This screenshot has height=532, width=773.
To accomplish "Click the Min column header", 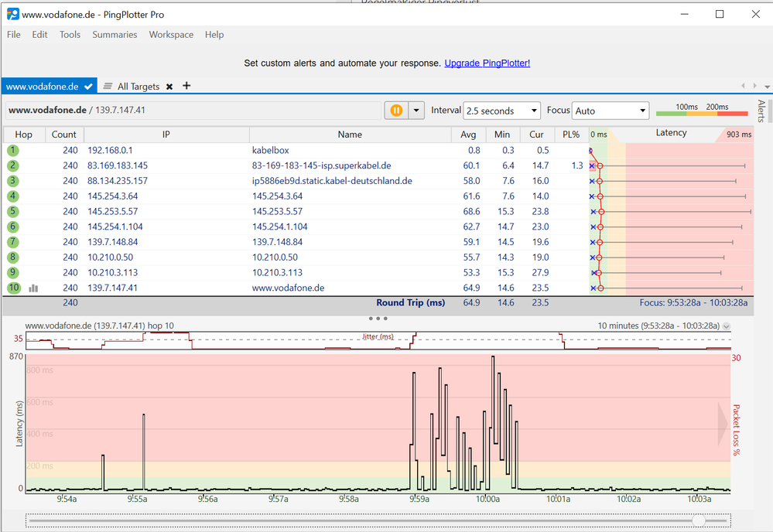I will pos(502,135).
